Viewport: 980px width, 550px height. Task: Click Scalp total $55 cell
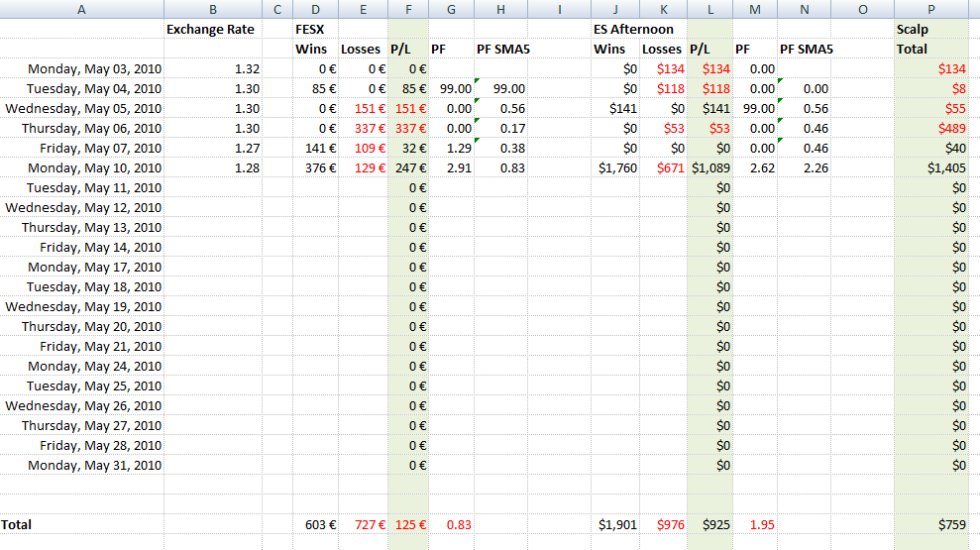(931, 108)
